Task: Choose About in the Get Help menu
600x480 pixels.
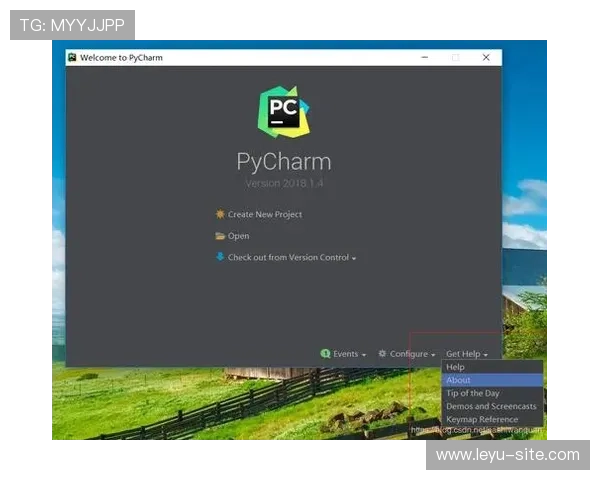Action: (492, 380)
